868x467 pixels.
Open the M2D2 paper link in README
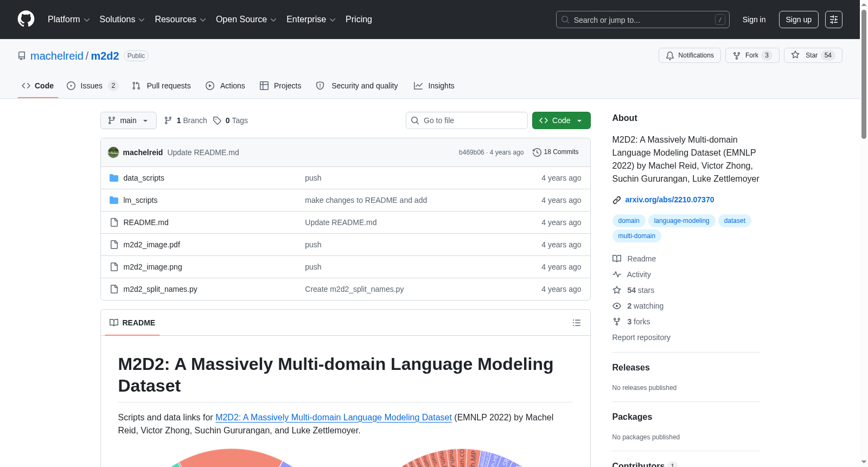click(334, 418)
